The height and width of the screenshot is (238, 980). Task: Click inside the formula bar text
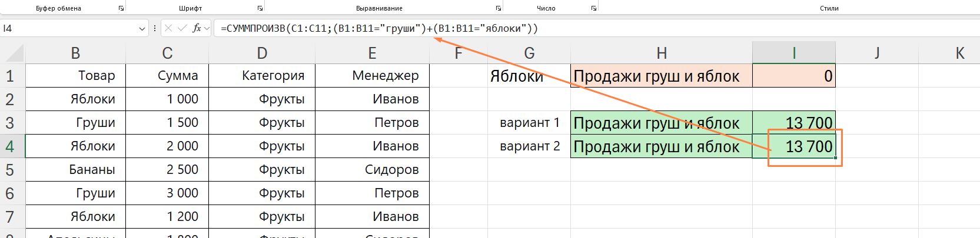tap(594, 28)
